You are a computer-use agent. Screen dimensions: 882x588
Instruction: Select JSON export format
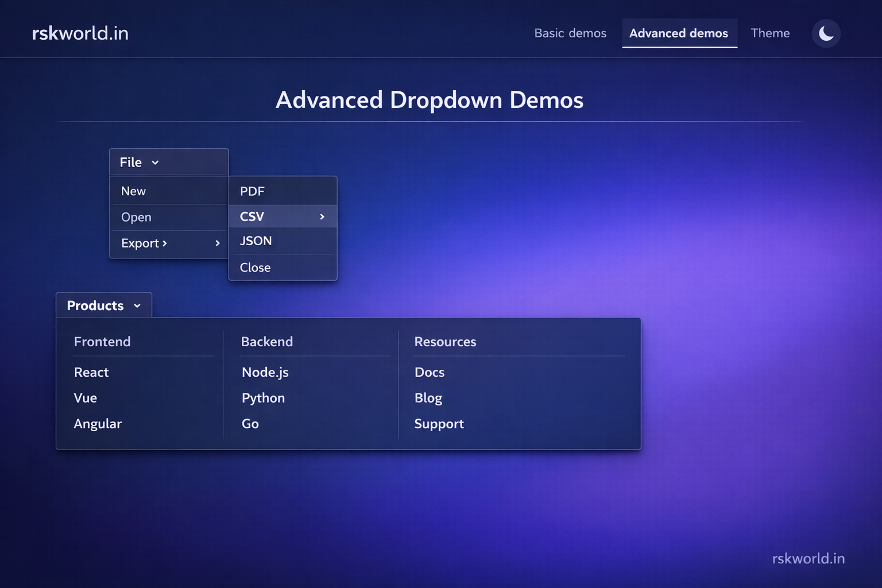point(256,241)
